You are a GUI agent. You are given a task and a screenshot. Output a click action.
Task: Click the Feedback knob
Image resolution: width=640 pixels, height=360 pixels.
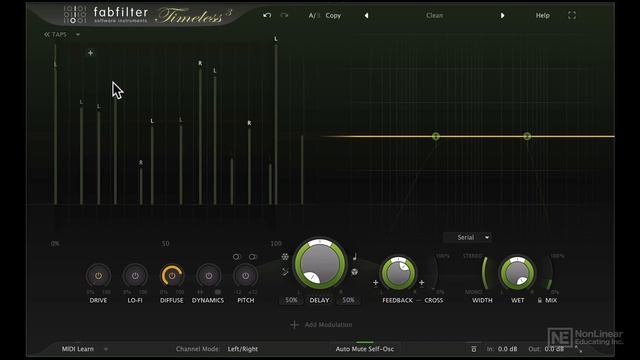[x=398, y=273]
